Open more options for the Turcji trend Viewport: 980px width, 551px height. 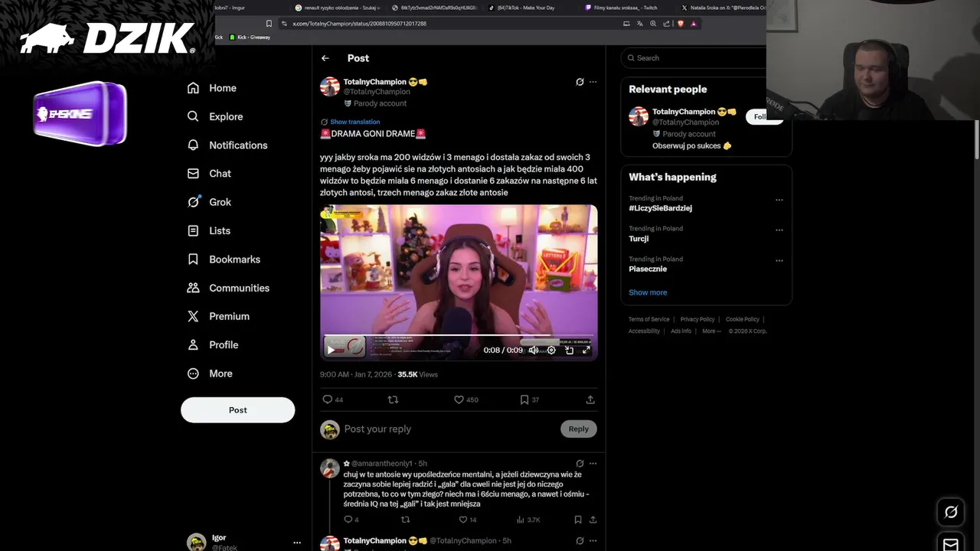pyautogui.click(x=779, y=230)
